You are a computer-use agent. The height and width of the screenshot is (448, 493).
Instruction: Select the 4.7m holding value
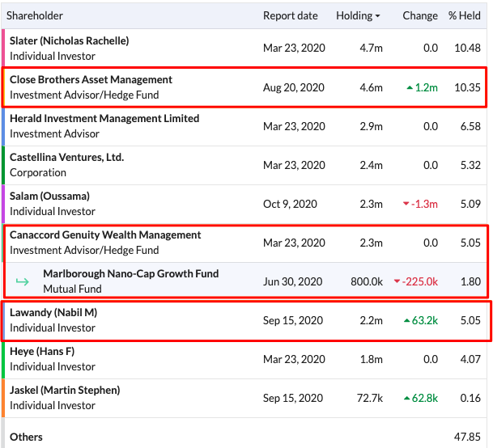371,48
